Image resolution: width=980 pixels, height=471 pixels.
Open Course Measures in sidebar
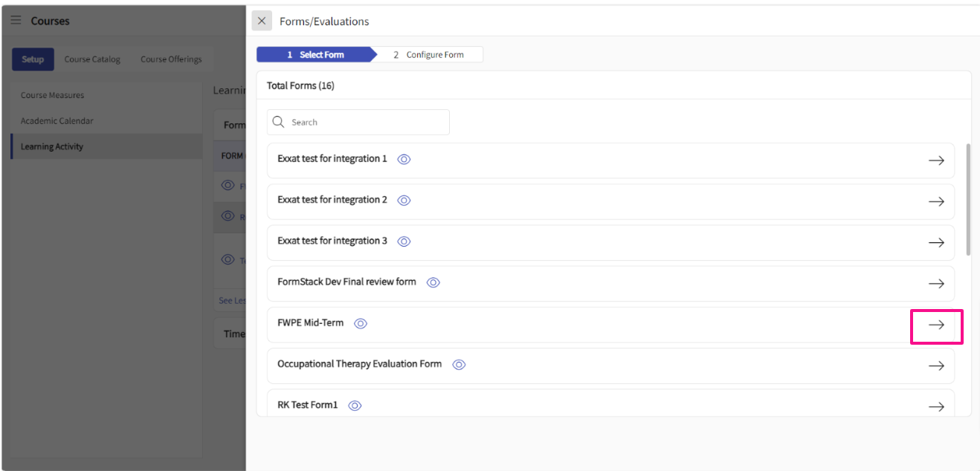[x=52, y=95]
